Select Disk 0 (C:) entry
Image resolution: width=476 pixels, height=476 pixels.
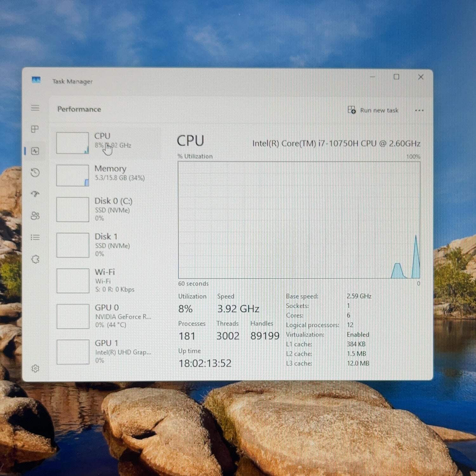(x=107, y=209)
